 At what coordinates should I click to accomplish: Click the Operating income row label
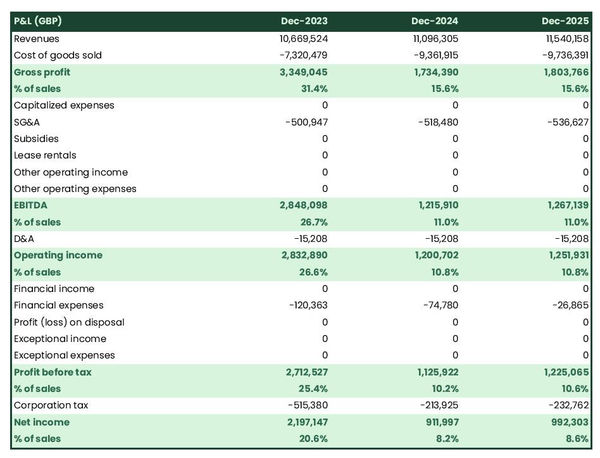coord(58,255)
